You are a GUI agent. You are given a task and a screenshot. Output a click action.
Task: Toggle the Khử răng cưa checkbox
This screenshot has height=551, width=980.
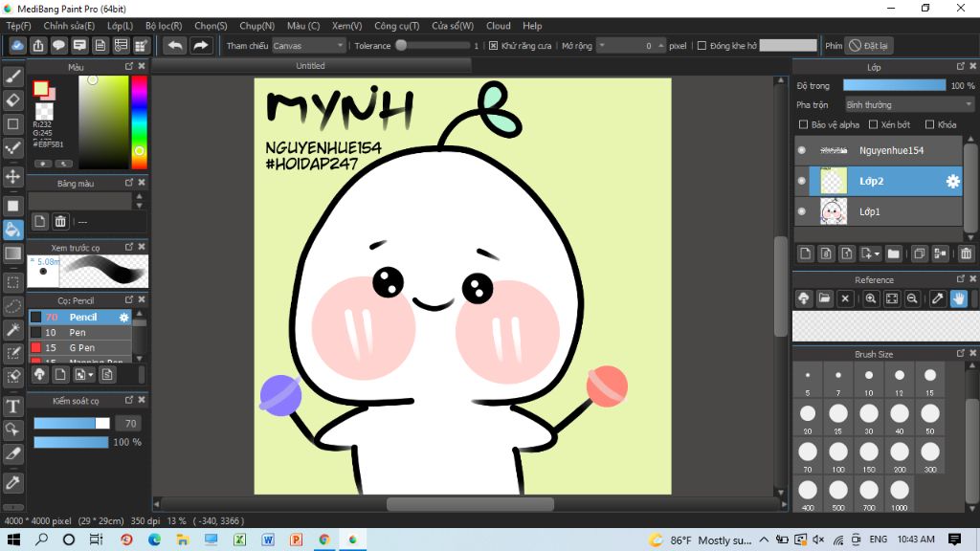(494, 46)
